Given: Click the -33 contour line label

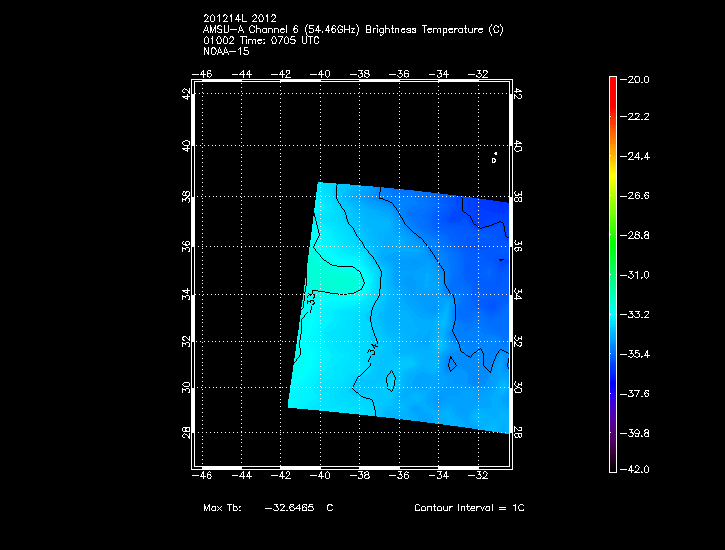Looking at the screenshot, I should point(313,297).
